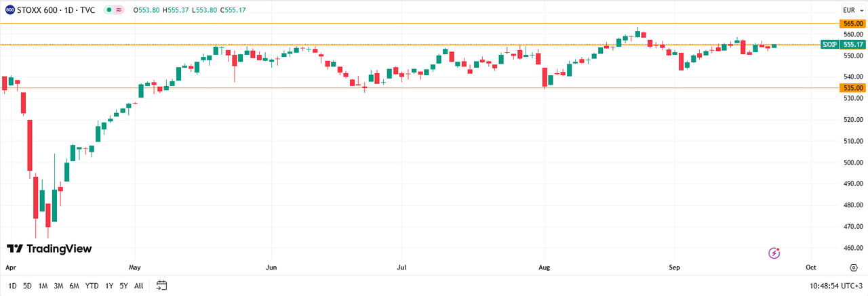Display the All time range
Image resolution: width=868 pixels, height=296 pixels.
tap(138, 286)
